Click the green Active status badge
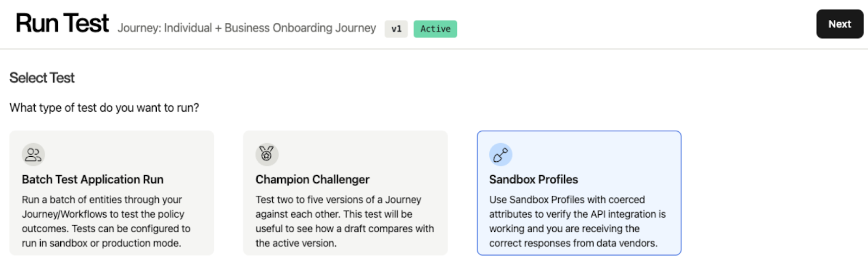Image resolution: width=868 pixels, height=275 pixels. point(435,29)
